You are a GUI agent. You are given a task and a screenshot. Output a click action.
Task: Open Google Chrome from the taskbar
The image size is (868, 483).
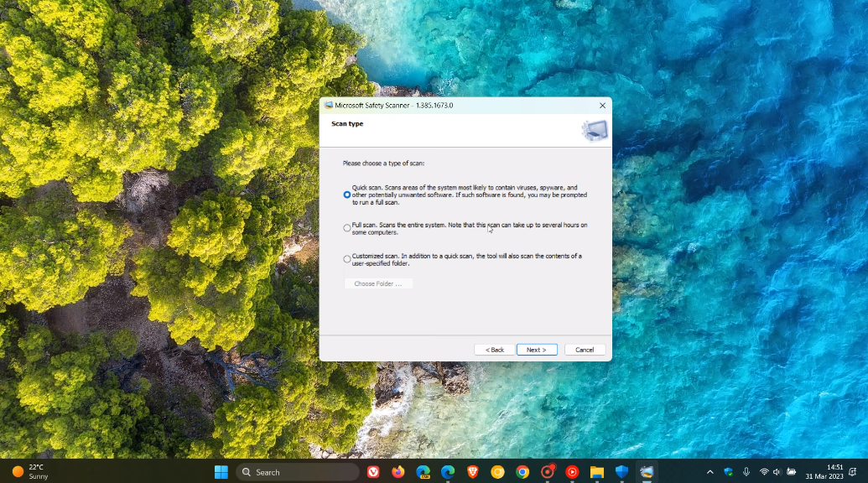click(522, 472)
